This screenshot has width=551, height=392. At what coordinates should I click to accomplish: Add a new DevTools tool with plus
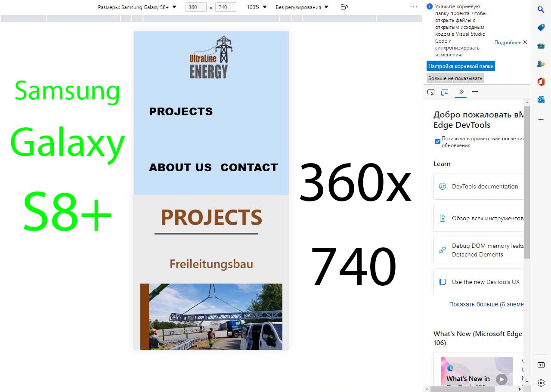point(475,92)
